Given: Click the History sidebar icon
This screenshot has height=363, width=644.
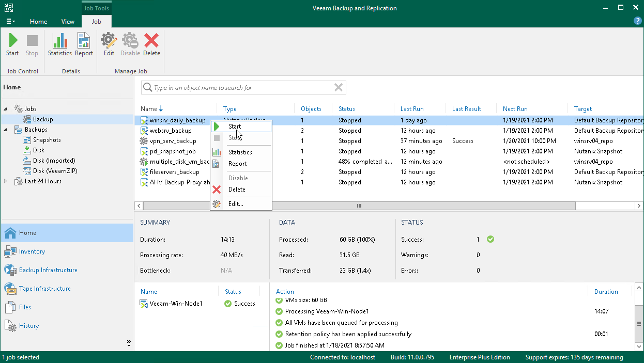Looking at the screenshot, I should 10,326.
